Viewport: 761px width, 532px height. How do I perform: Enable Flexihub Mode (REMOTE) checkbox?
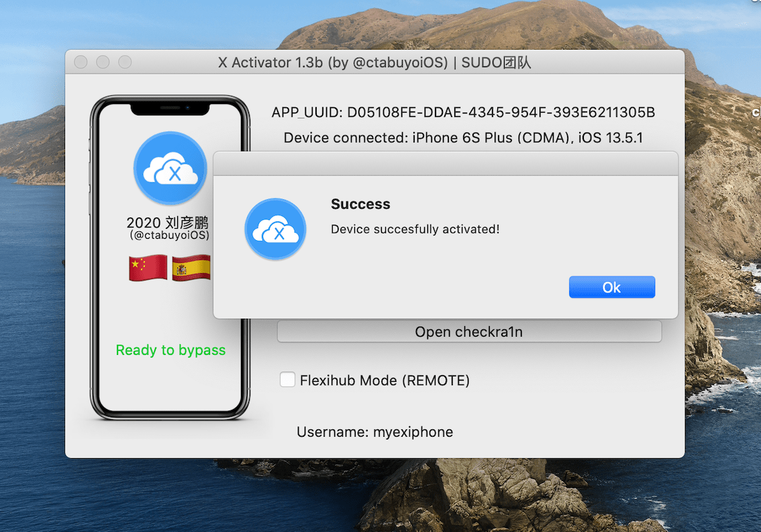[x=287, y=380]
